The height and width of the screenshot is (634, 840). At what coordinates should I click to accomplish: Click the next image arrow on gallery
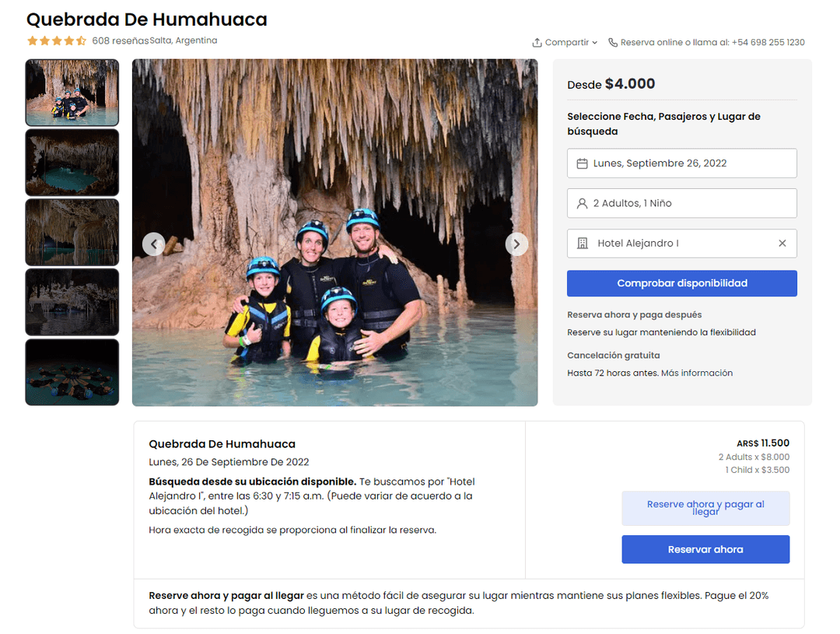(x=516, y=244)
